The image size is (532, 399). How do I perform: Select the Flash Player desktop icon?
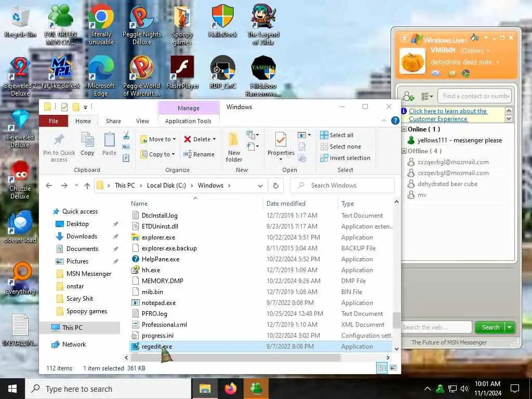[x=182, y=72]
